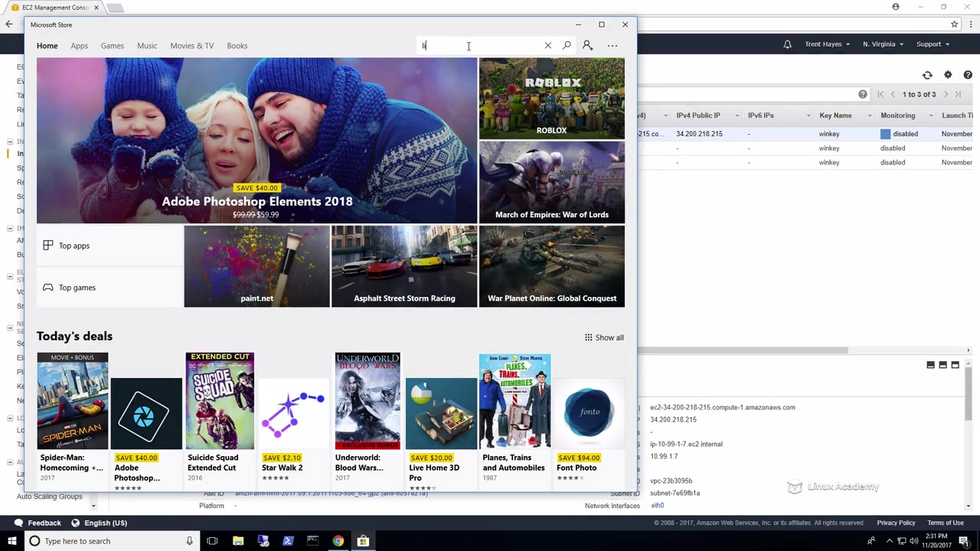Open Microsoft Store from the taskbar
The image size is (980, 551).
(x=363, y=541)
